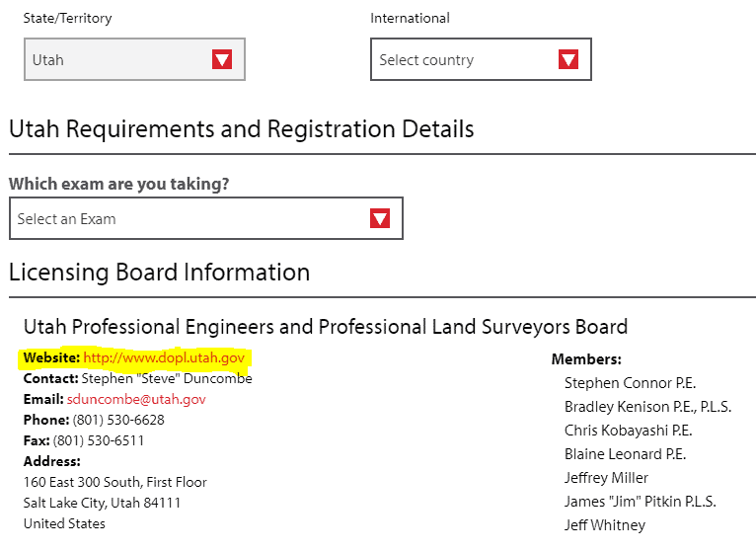Click the State/Territory red dropdown arrow
The image size is (756, 552).
pyautogui.click(x=222, y=59)
